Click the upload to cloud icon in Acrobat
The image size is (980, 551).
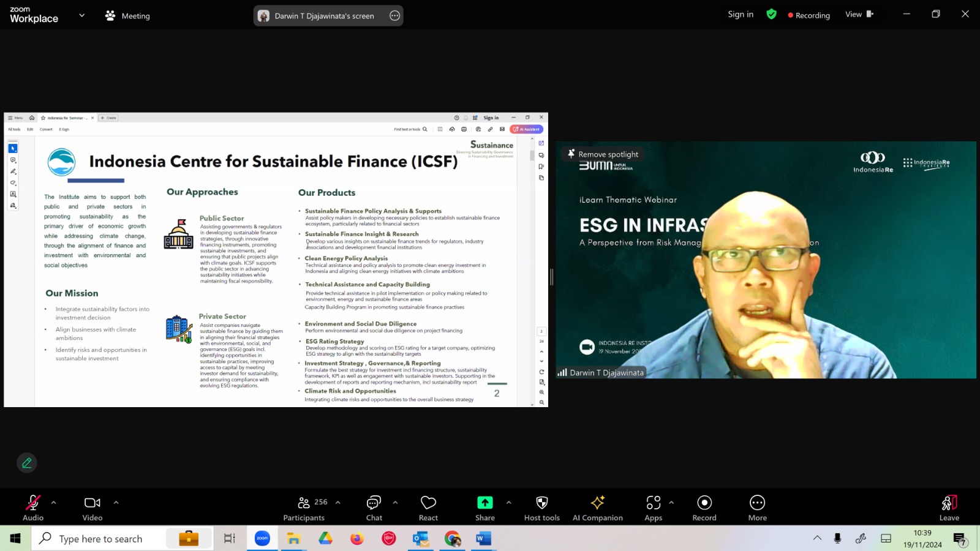pyautogui.click(x=452, y=129)
